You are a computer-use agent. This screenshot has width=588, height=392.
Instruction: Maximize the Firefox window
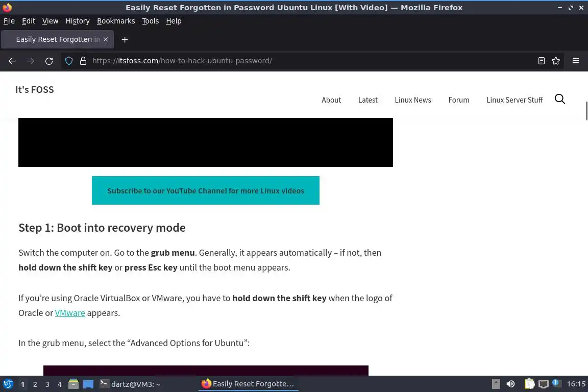pyautogui.click(x=570, y=8)
